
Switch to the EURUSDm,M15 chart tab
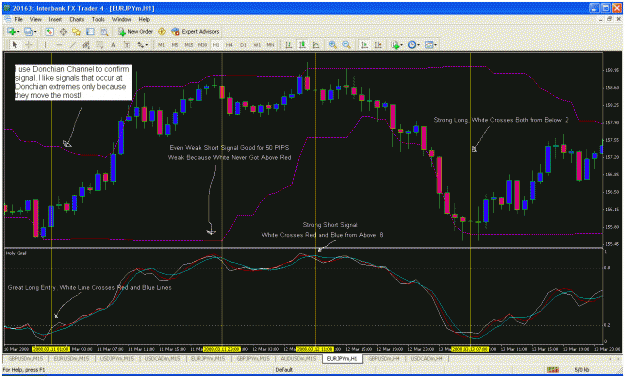tap(71, 359)
